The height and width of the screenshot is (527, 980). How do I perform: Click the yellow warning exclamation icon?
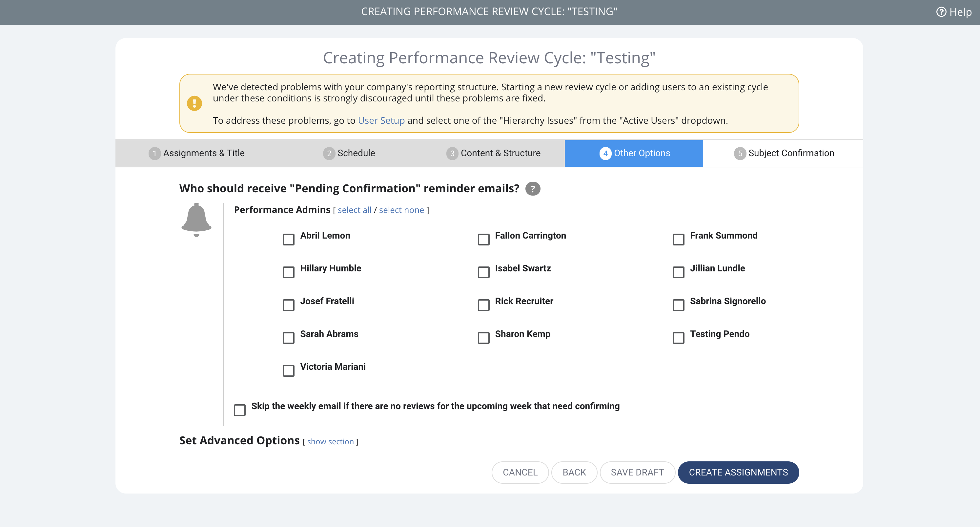click(194, 103)
